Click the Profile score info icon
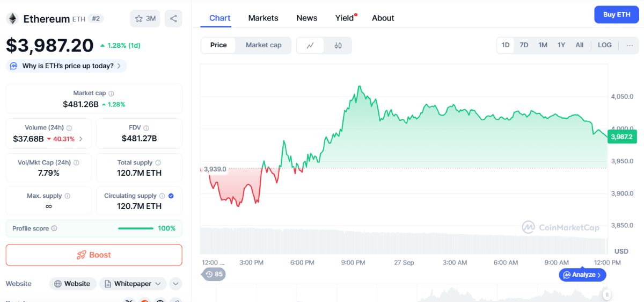The width and height of the screenshot is (644, 302). pos(54,228)
